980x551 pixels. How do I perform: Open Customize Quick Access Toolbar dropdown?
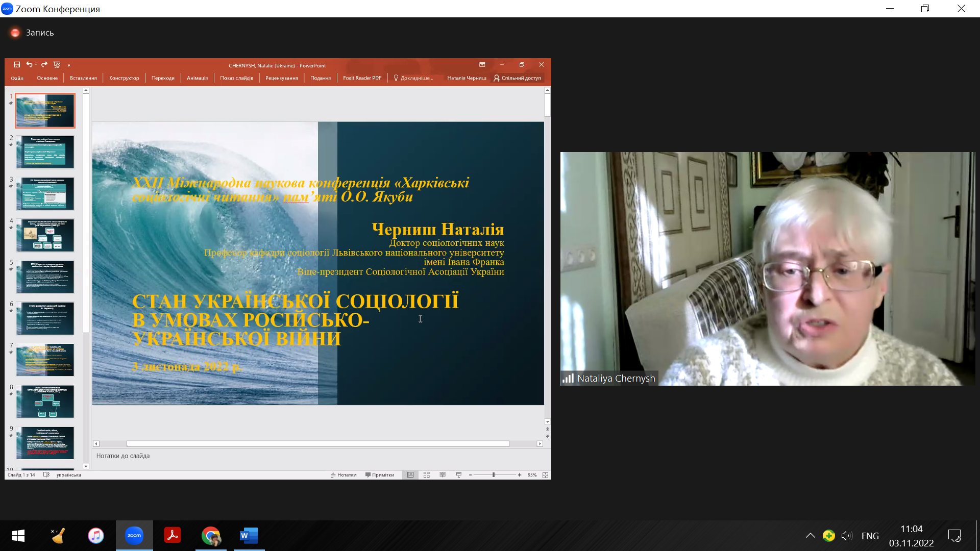click(x=69, y=65)
